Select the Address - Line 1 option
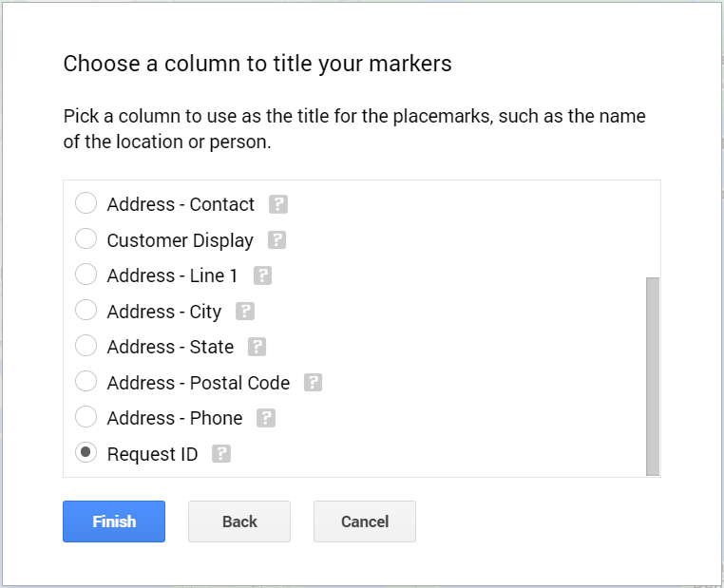This screenshot has height=588, width=724. (x=86, y=275)
